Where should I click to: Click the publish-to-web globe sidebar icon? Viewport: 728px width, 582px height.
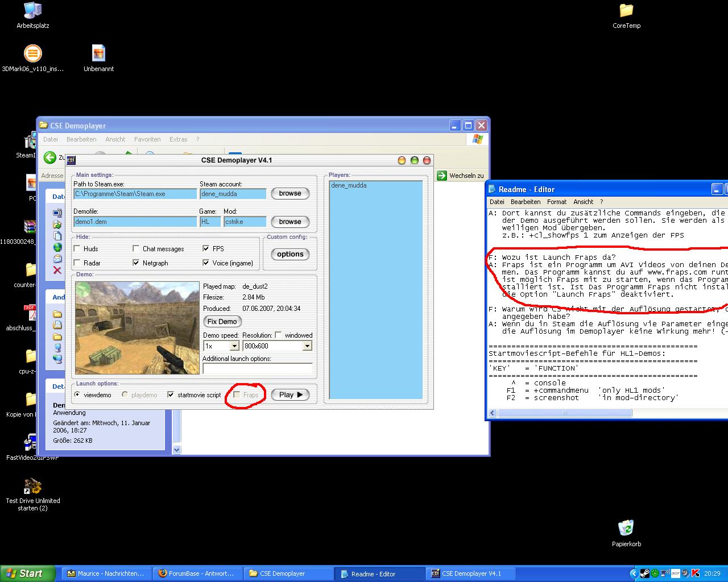pos(57,247)
